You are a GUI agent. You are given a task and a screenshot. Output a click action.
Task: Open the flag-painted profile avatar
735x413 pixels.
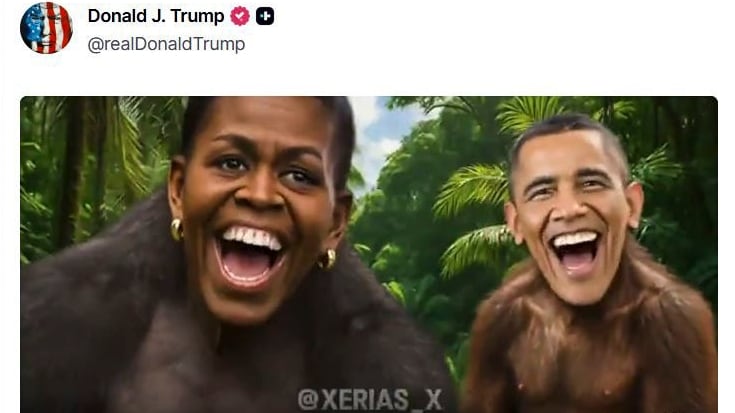[46, 28]
